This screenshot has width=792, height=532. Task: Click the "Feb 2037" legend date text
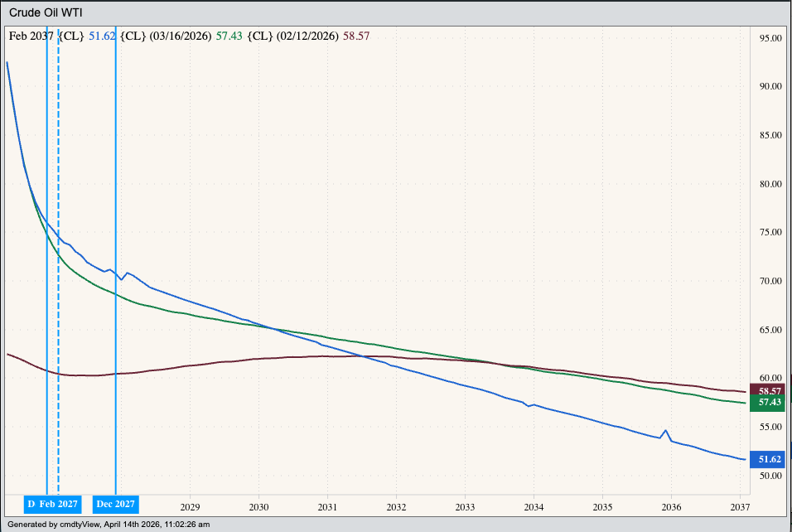tap(31, 36)
